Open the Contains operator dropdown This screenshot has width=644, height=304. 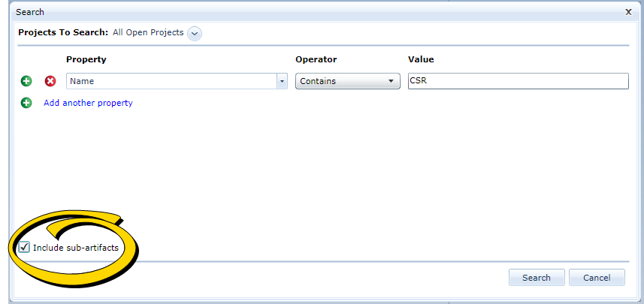click(347, 81)
